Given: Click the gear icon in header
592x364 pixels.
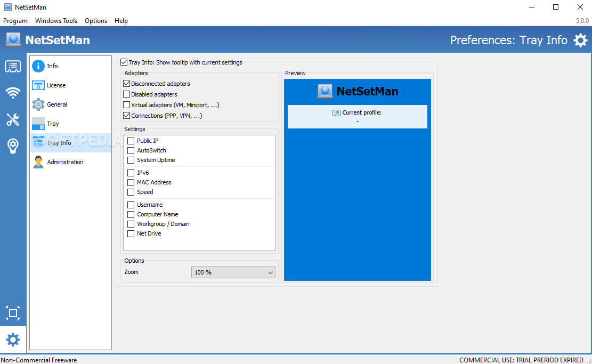Looking at the screenshot, I should (580, 40).
